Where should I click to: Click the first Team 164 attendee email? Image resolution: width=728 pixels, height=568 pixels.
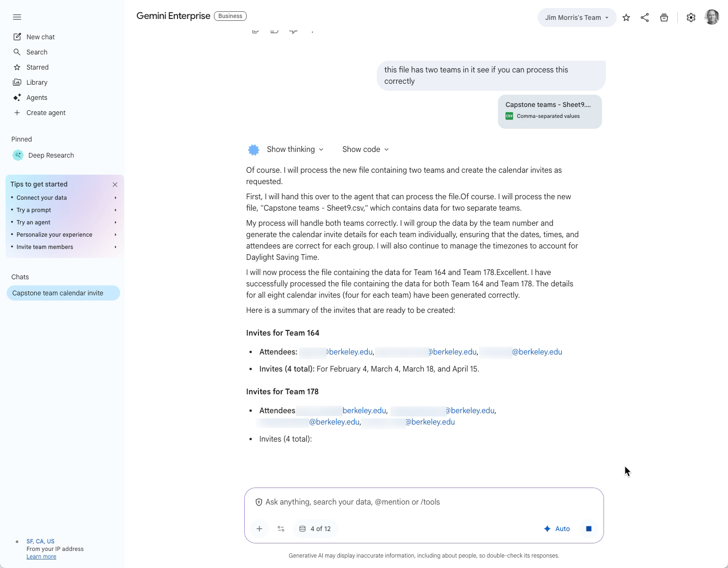click(x=336, y=352)
